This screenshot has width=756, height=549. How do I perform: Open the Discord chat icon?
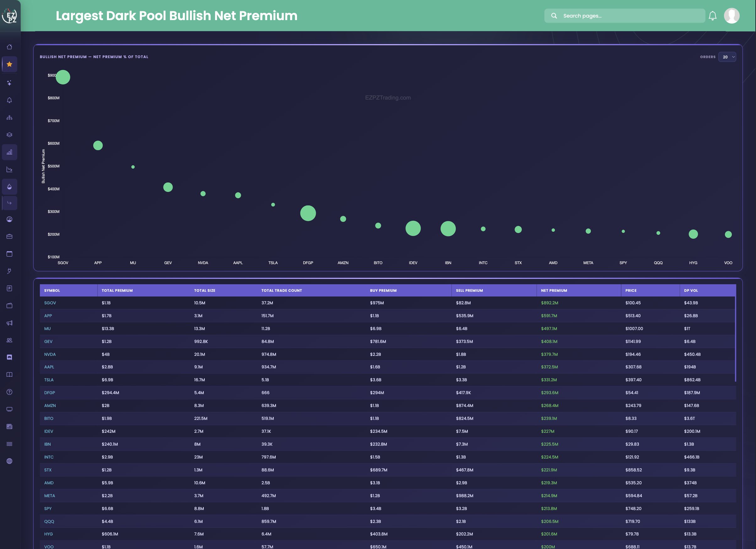[x=9, y=357]
